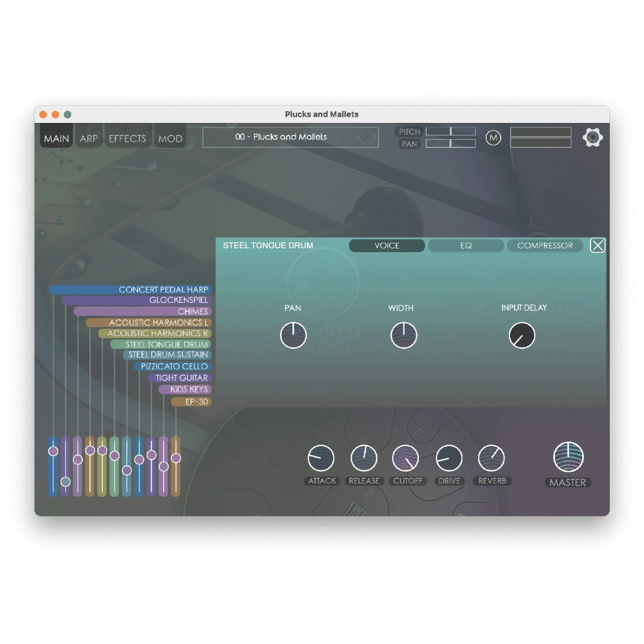Click the ATTACK knob

tap(321, 458)
